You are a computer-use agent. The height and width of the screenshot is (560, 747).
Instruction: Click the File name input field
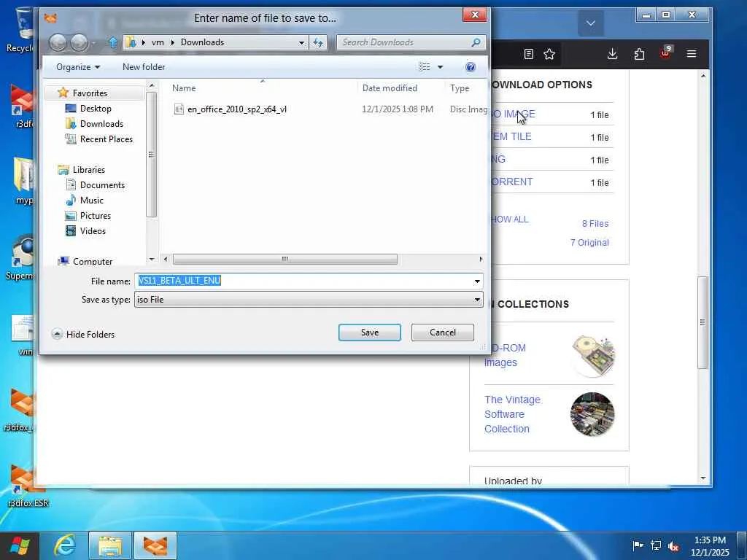tap(303, 281)
